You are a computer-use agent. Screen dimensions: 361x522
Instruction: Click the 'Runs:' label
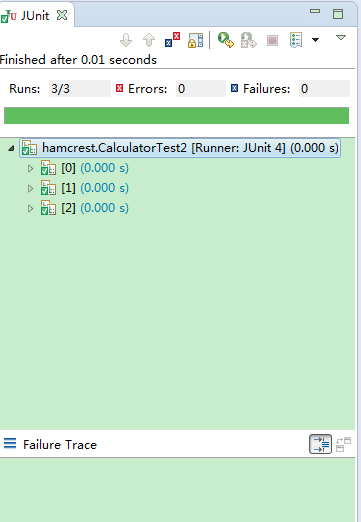[x=25, y=89]
